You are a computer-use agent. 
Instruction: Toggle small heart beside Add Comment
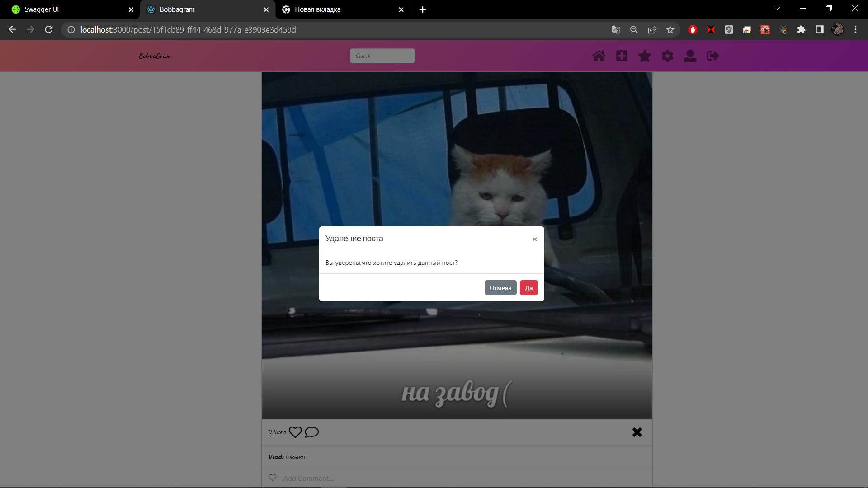pos(273,478)
